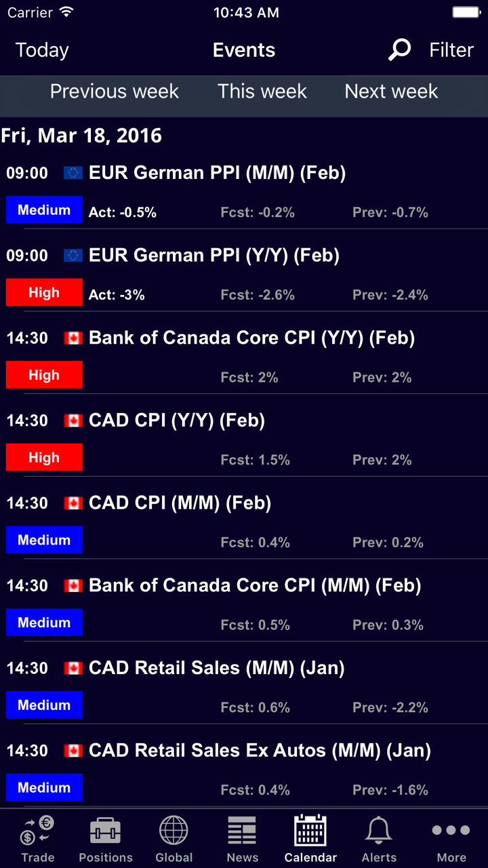Switch to Next week

click(x=391, y=92)
